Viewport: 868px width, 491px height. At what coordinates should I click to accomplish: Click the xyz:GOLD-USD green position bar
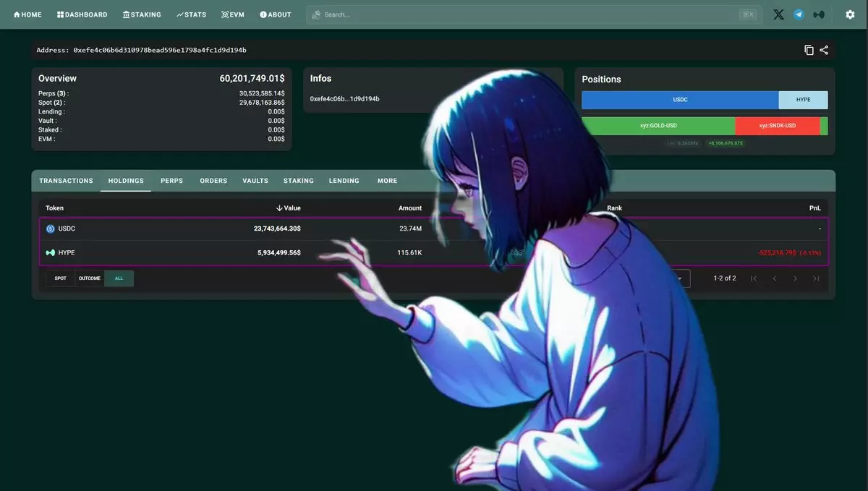658,126
